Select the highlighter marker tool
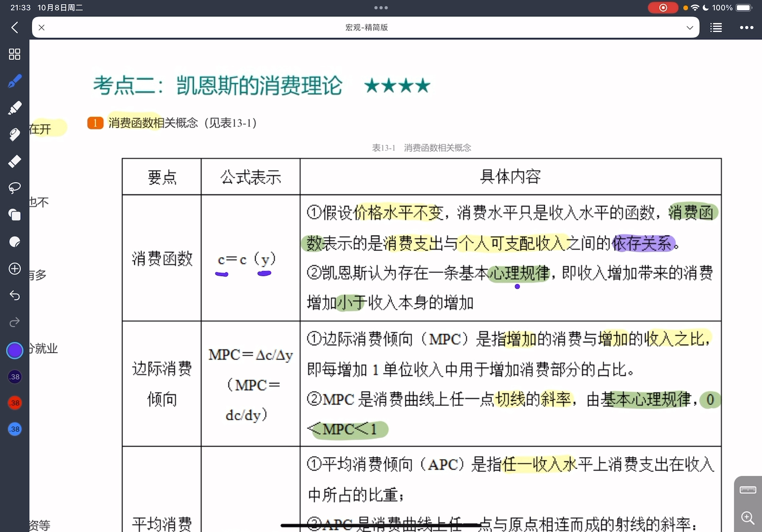Viewport: 762px width, 532px height. 15,107
